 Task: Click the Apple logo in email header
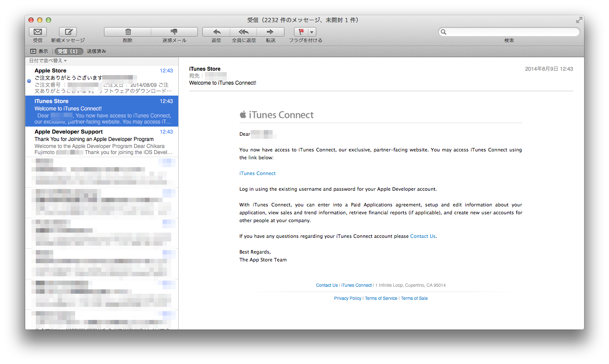click(243, 115)
